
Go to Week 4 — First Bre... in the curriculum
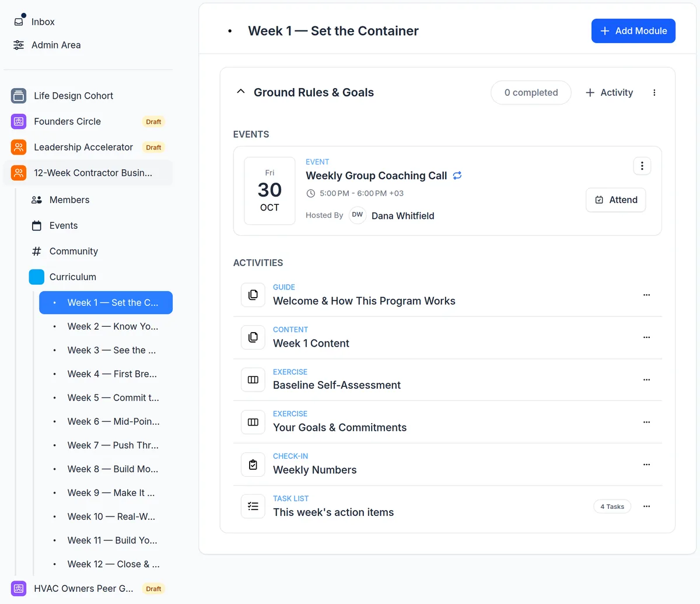[x=106, y=374]
